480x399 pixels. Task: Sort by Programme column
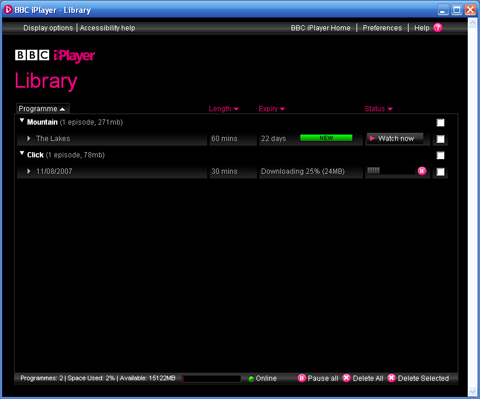43,109
